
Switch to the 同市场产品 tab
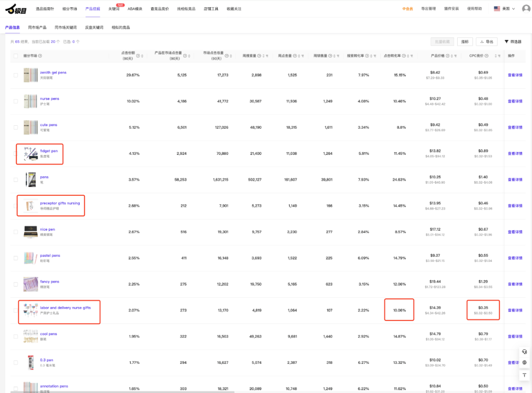[37, 28]
